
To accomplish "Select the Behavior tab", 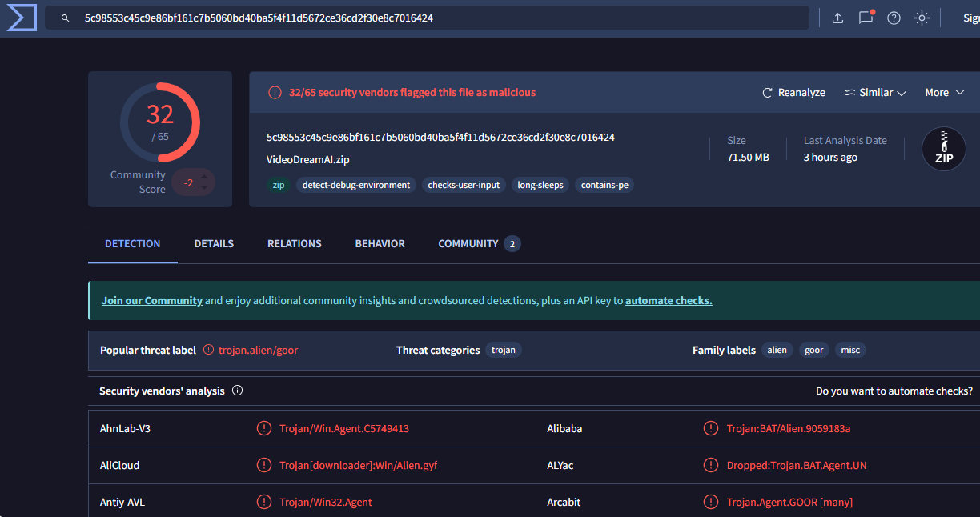I will click(x=380, y=244).
